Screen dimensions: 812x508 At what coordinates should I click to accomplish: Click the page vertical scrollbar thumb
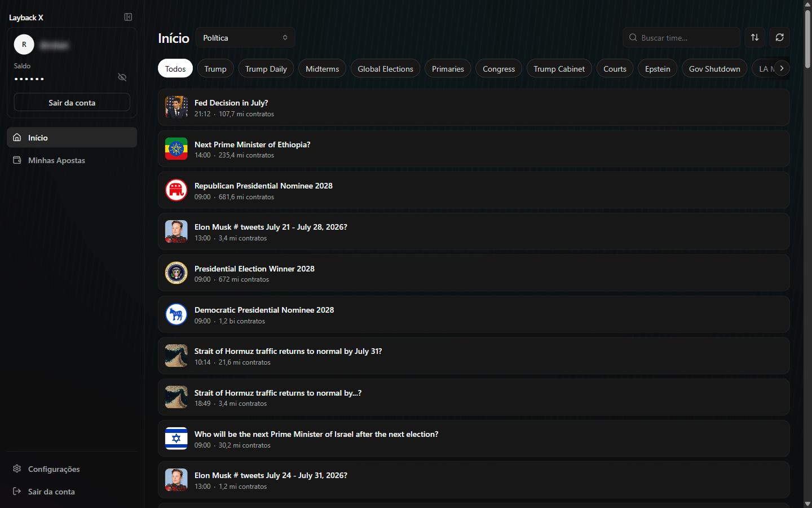click(807, 38)
